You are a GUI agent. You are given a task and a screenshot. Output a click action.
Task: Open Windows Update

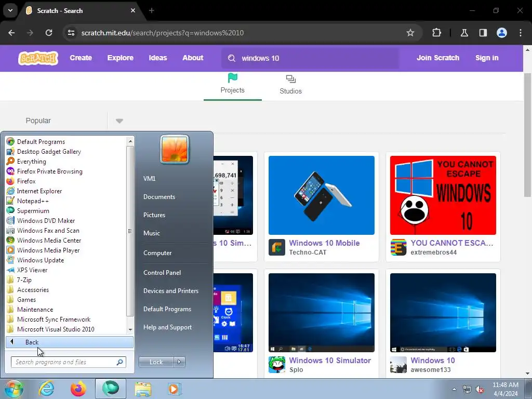point(41,260)
